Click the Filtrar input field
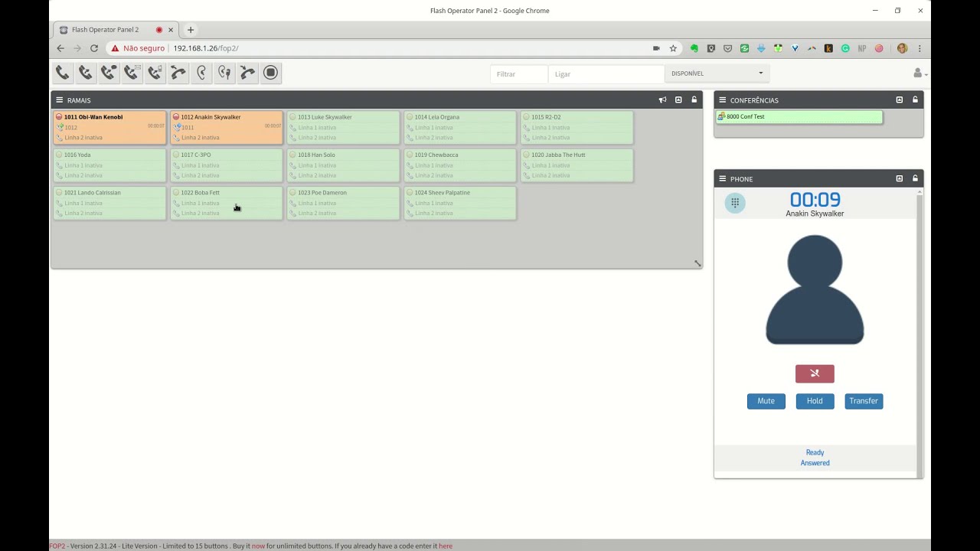Viewport: 980px width, 551px height. [519, 74]
